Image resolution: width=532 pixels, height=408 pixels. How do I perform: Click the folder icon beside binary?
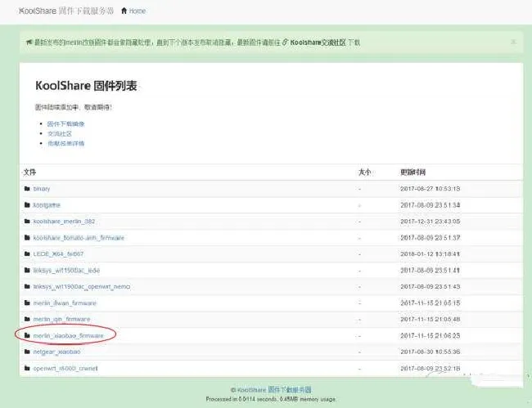pyautogui.click(x=27, y=188)
